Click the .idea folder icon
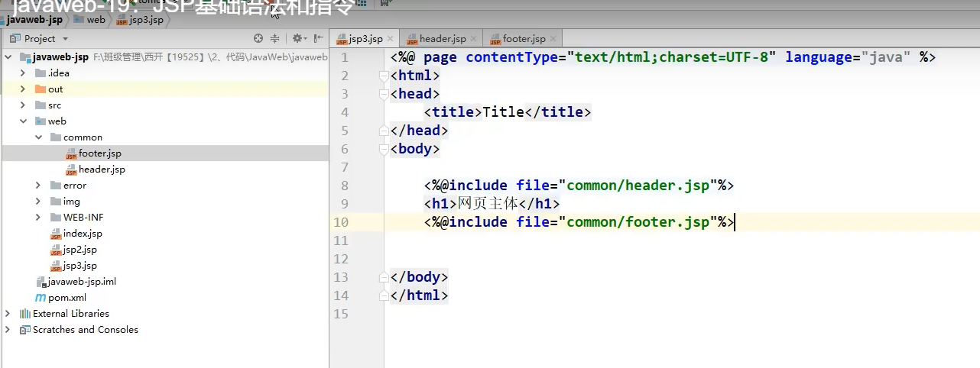The width and height of the screenshot is (980, 368). (x=40, y=73)
